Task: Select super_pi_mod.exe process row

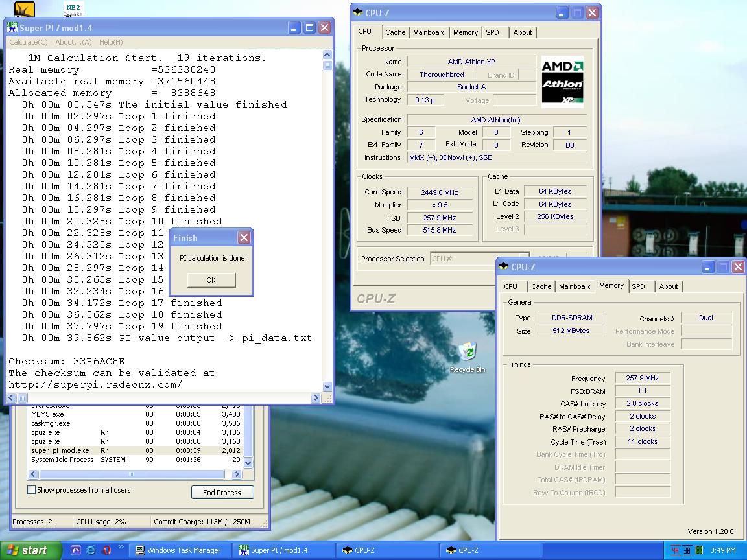Action: [x=136, y=450]
